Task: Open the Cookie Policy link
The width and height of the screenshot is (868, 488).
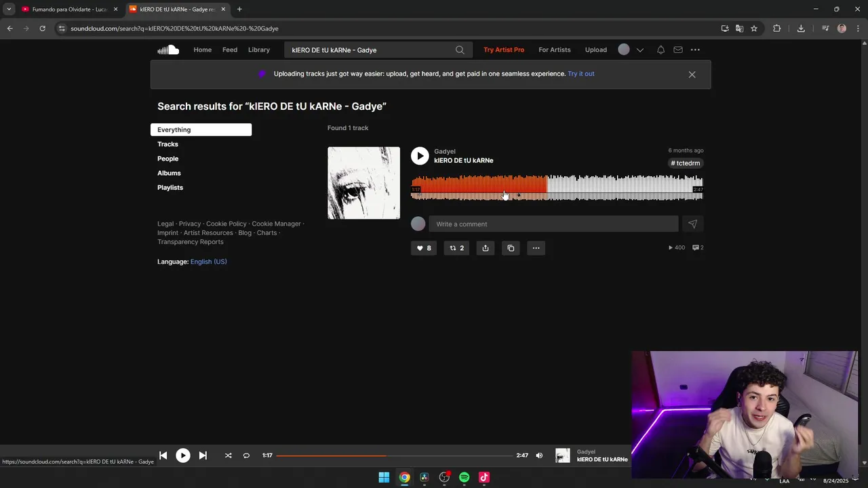Action: click(226, 224)
